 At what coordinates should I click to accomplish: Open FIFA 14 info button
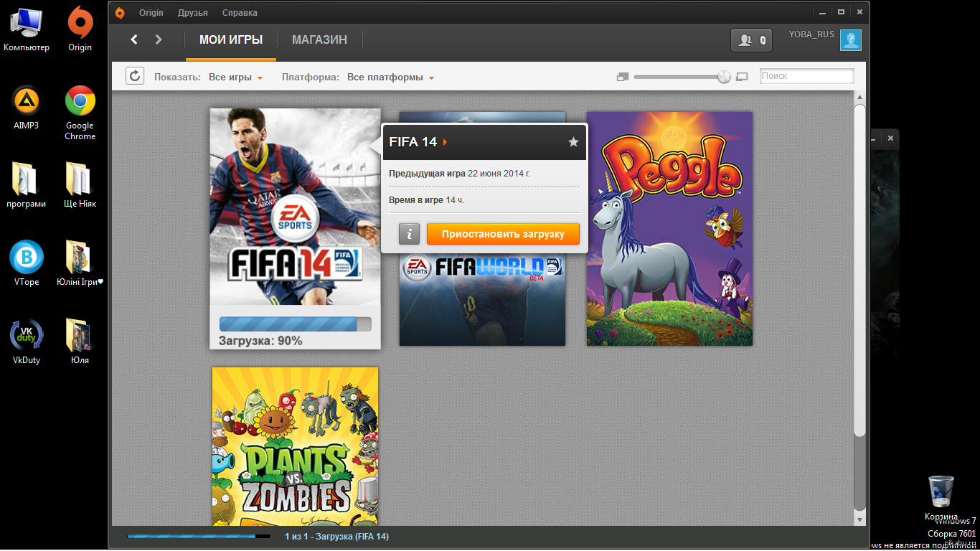409,234
